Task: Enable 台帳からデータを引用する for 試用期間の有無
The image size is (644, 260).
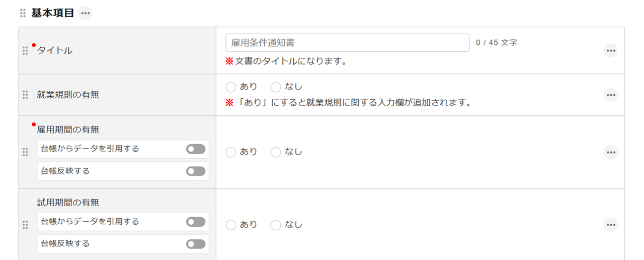Action: 196,222
